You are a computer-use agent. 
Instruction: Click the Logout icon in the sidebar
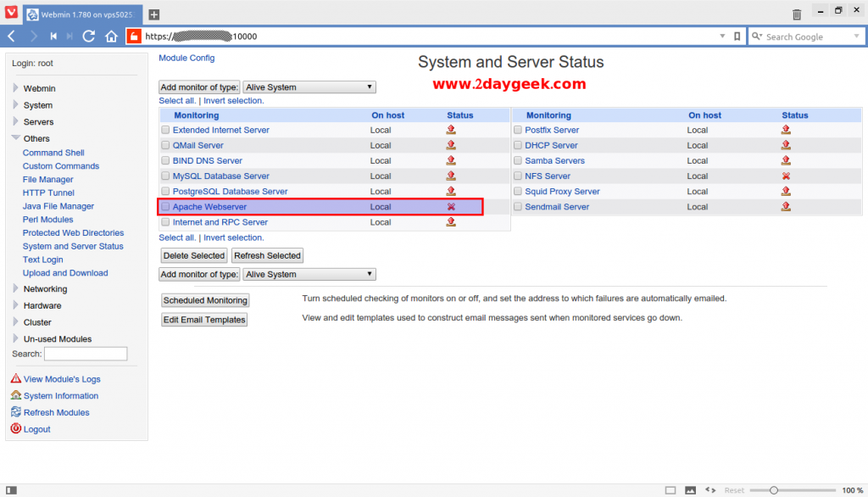[14, 429]
